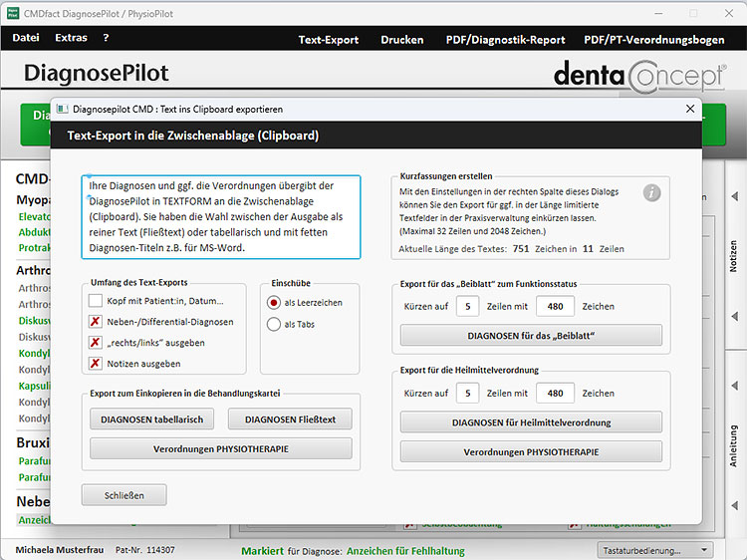Select als Tabs radio button

tap(274, 324)
